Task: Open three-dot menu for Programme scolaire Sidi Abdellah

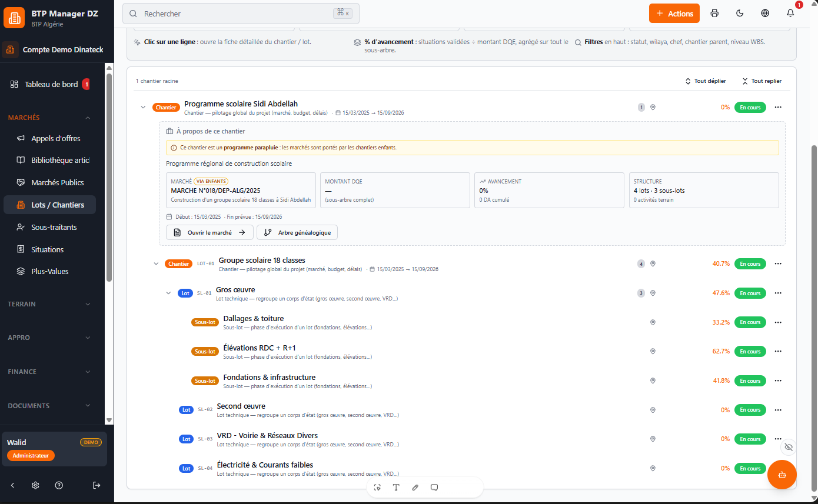Action: (778, 107)
